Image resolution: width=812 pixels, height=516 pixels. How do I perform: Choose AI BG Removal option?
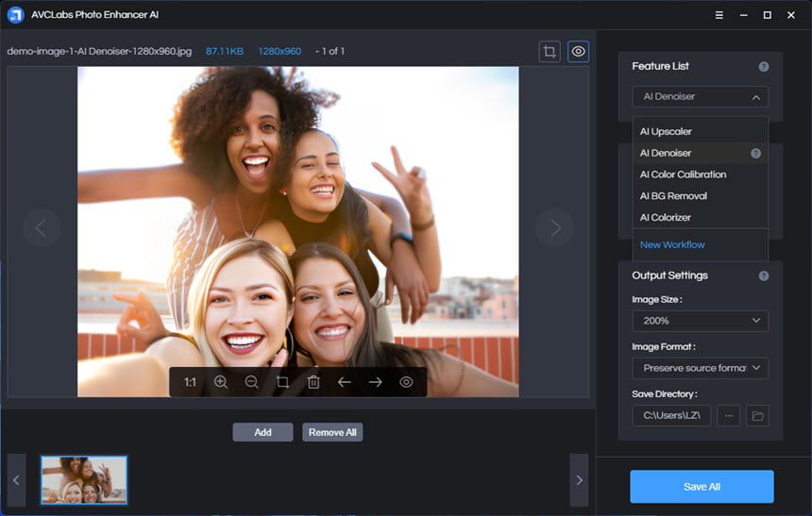coord(701,196)
